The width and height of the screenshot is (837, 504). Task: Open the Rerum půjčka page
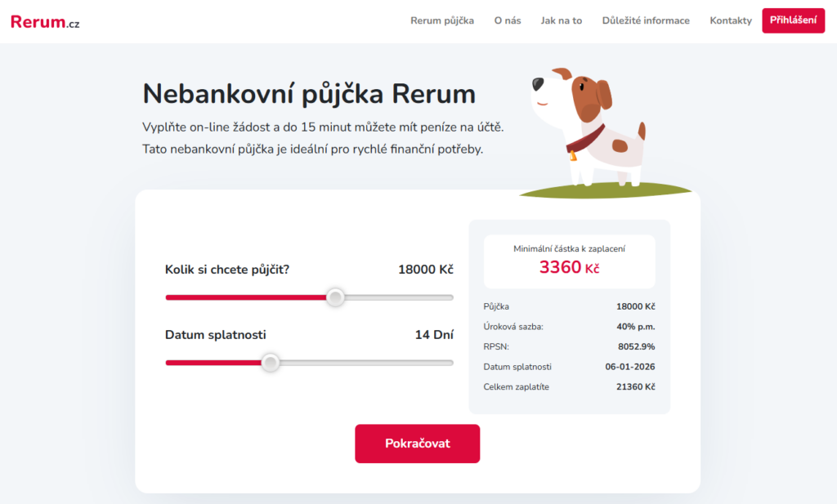point(442,20)
